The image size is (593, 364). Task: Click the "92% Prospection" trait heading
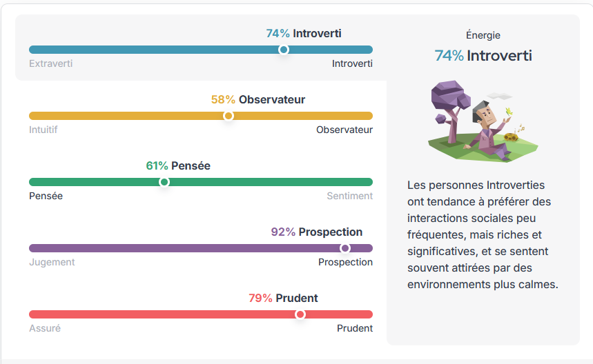pyautogui.click(x=317, y=232)
